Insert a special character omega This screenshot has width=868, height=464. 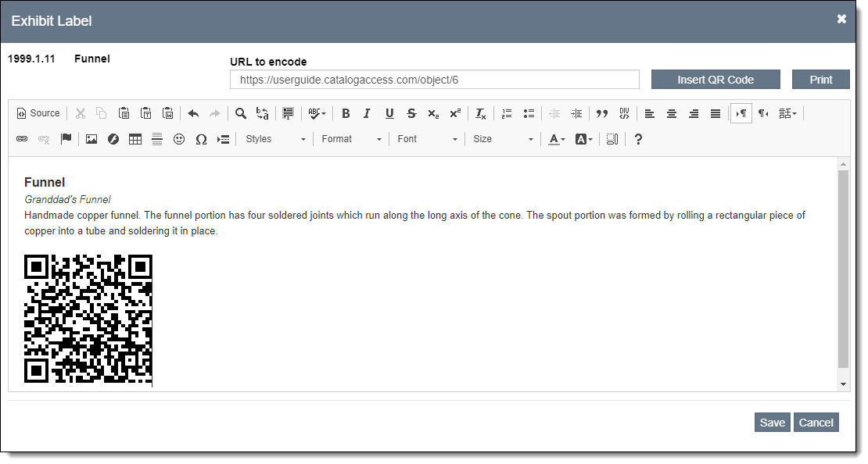coord(201,139)
